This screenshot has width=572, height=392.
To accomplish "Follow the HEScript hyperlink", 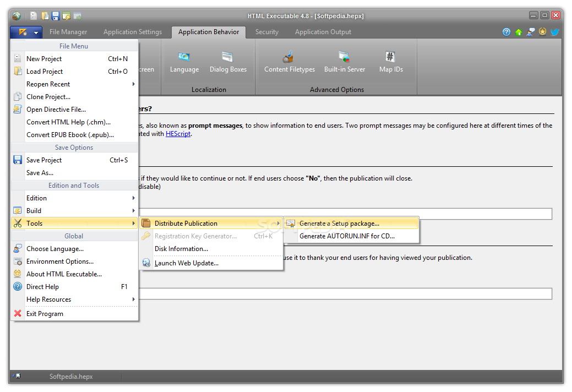I will [x=178, y=134].
